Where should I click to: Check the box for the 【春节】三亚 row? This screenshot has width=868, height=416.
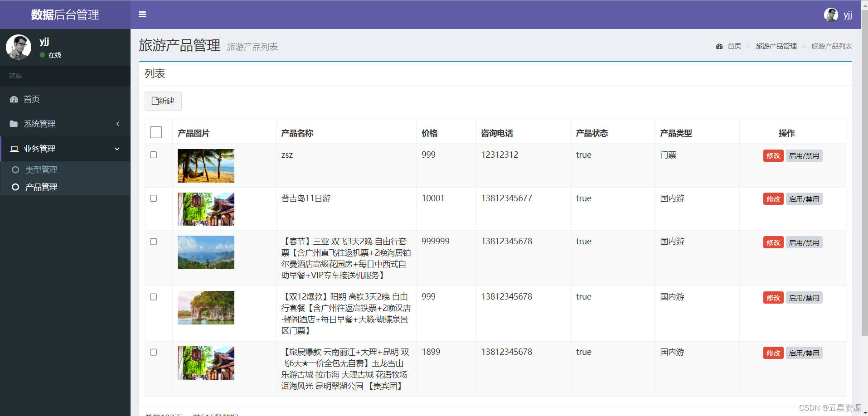(154, 242)
